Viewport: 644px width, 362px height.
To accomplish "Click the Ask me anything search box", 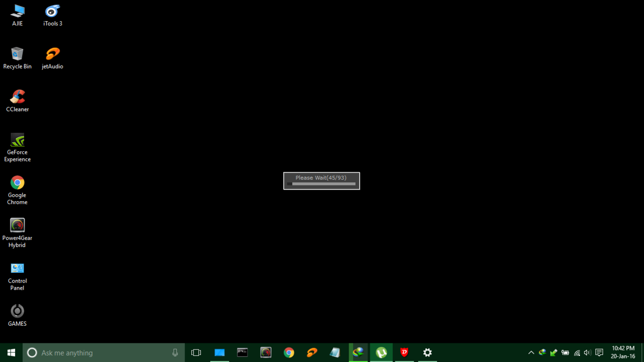I will click(104, 352).
